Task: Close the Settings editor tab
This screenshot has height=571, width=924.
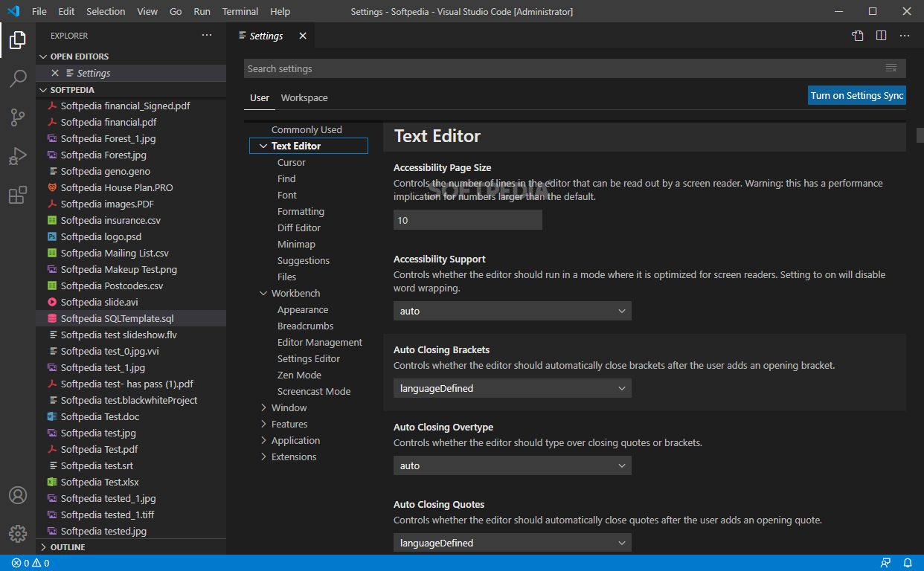Action: tap(303, 36)
